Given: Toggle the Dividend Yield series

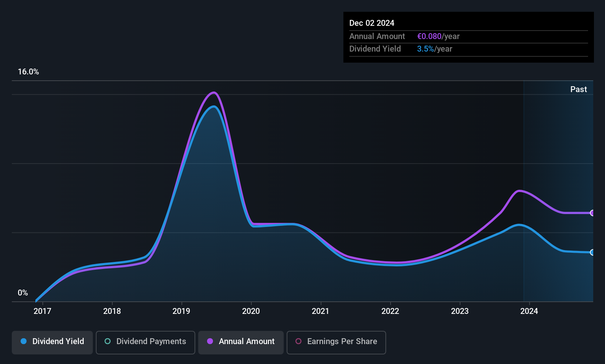Looking at the screenshot, I should pyautogui.click(x=52, y=342).
